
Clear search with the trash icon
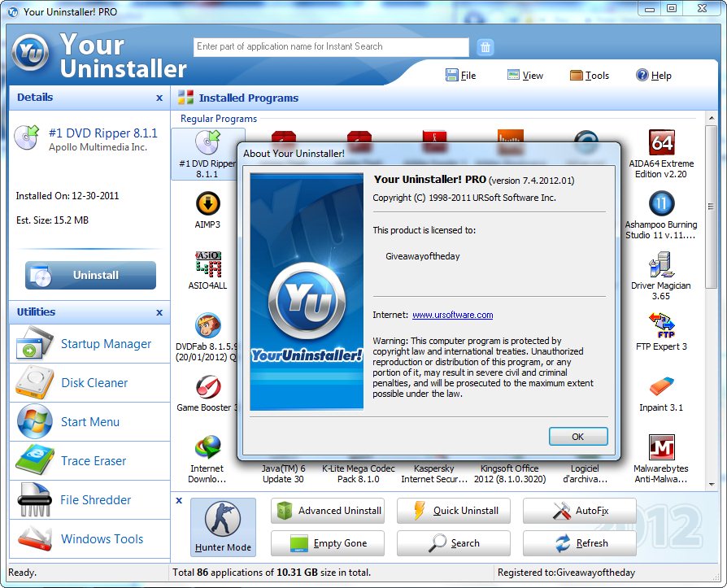point(485,47)
